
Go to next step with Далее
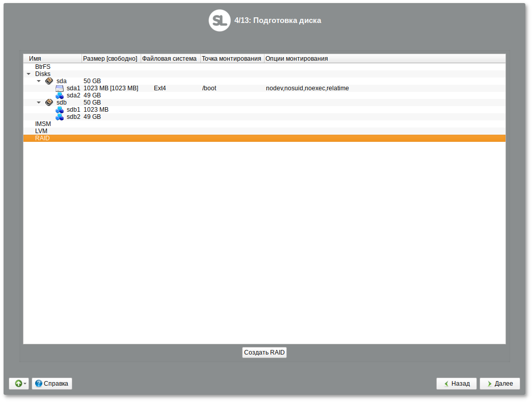499,384
